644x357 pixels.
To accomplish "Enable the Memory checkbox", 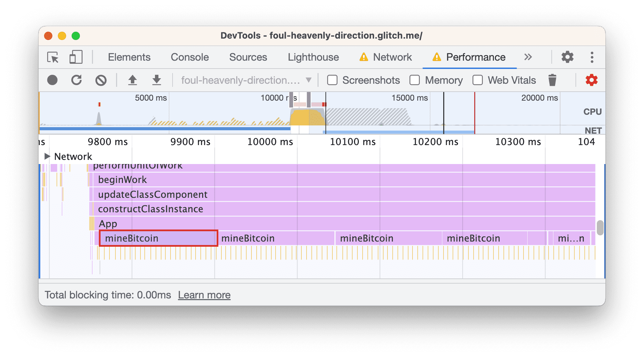I will point(415,80).
